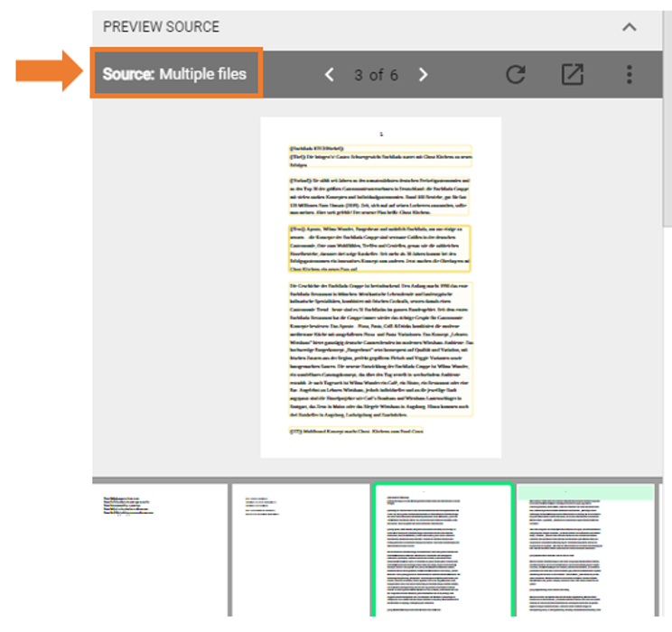This screenshot has width=672, height=632.
Task: Refresh the source preview
Action: 516,74
